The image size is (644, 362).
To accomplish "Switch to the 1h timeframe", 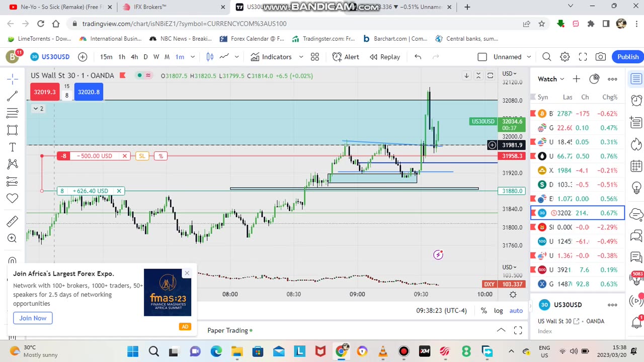I will [122, 57].
